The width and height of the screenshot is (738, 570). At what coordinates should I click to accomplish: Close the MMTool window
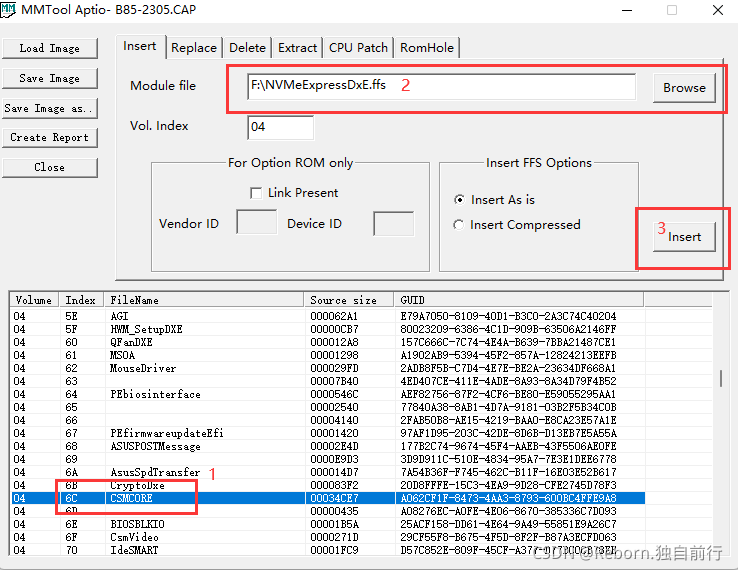click(718, 10)
